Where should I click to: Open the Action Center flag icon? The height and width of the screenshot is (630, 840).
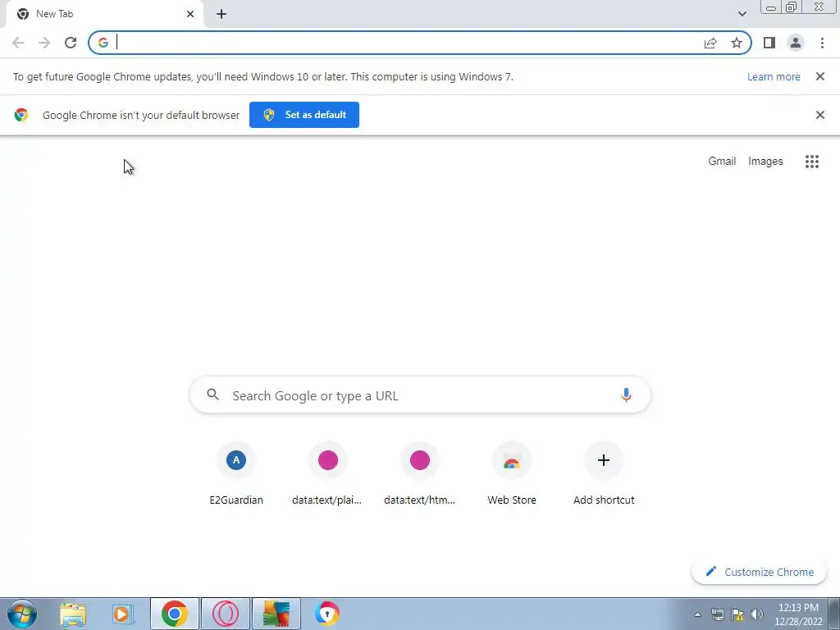point(737,614)
